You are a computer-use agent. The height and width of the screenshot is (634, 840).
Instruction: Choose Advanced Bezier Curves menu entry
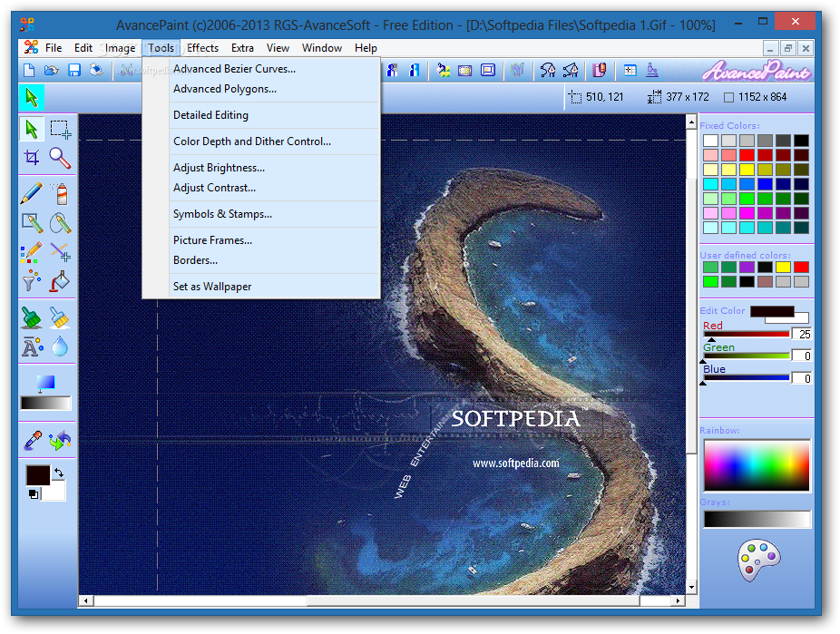[261, 69]
